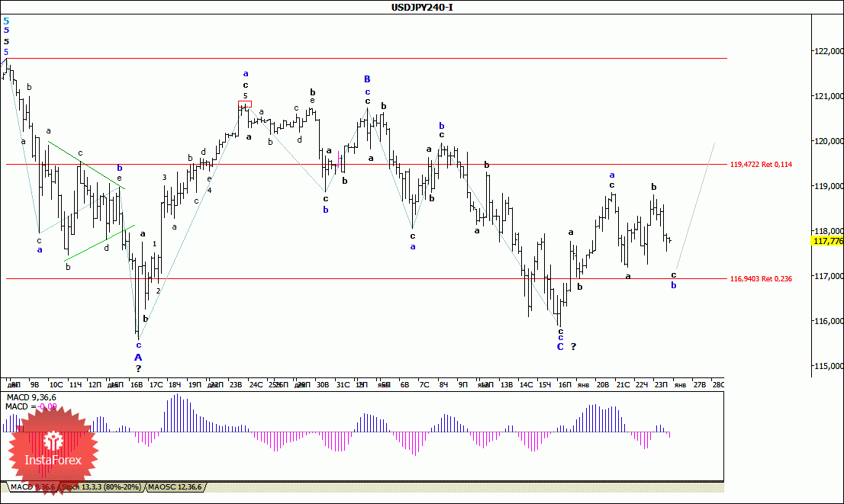The width and height of the screenshot is (844, 504).
Task: Click the 16B date on time axis
Action: pyautogui.click(x=137, y=384)
